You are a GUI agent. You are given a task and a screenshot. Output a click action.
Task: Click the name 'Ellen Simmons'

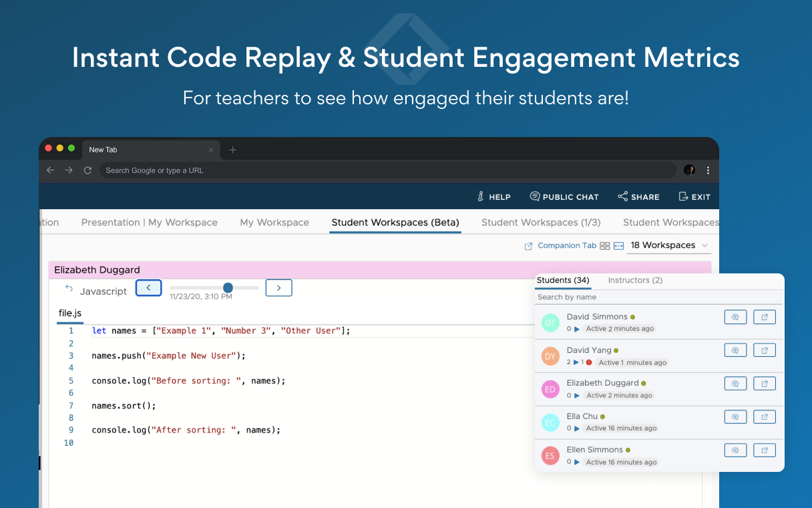pyautogui.click(x=595, y=450)
